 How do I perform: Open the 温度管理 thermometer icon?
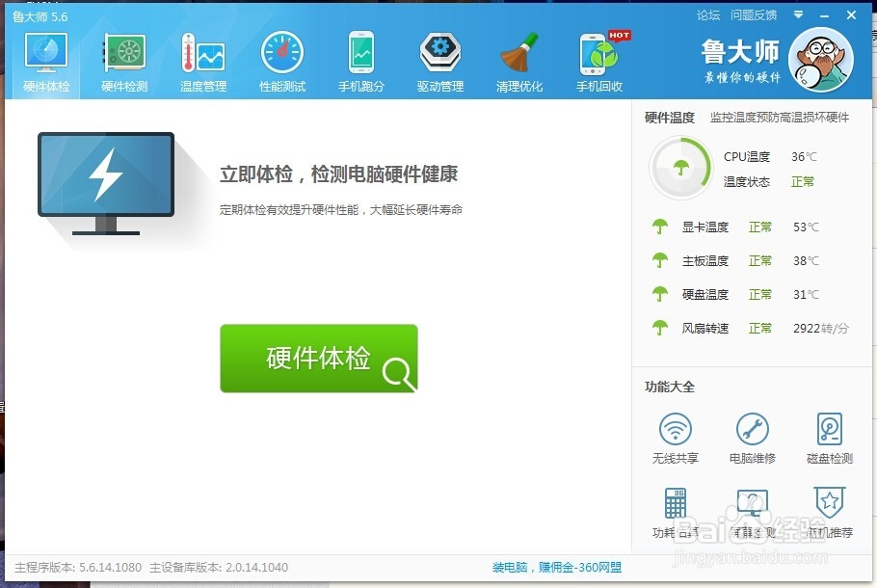[203, 53]
